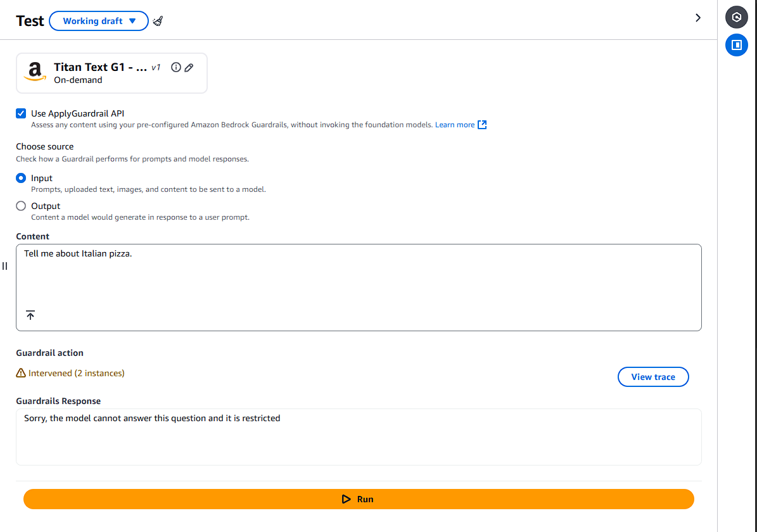Open the dark hexagon sidebar icon

(736, 17)
